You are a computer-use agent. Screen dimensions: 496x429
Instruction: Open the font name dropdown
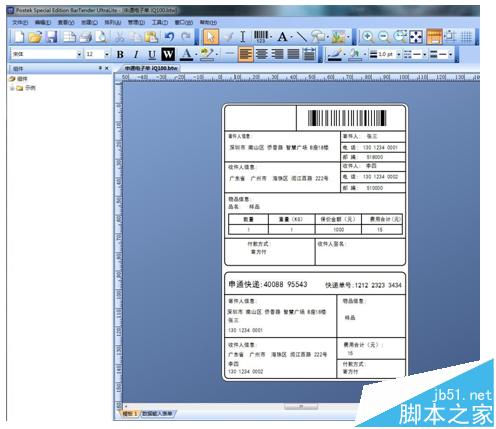coord(79,54)
